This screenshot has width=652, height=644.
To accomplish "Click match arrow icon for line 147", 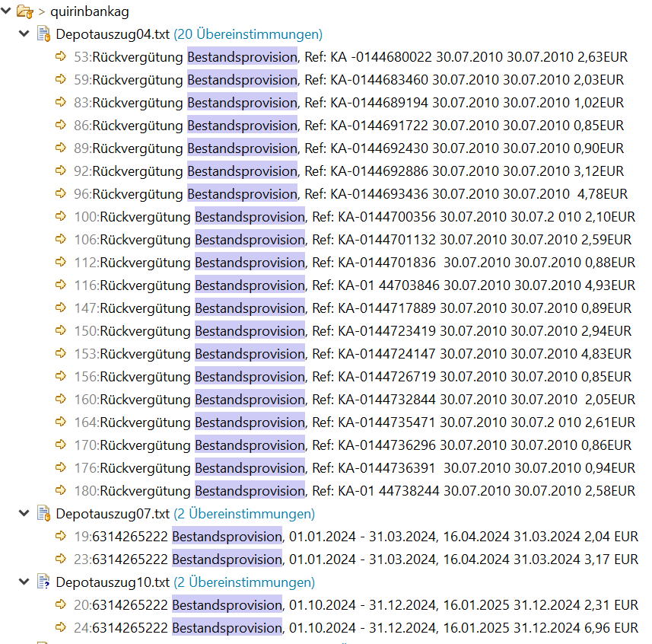I will (61, 308).
